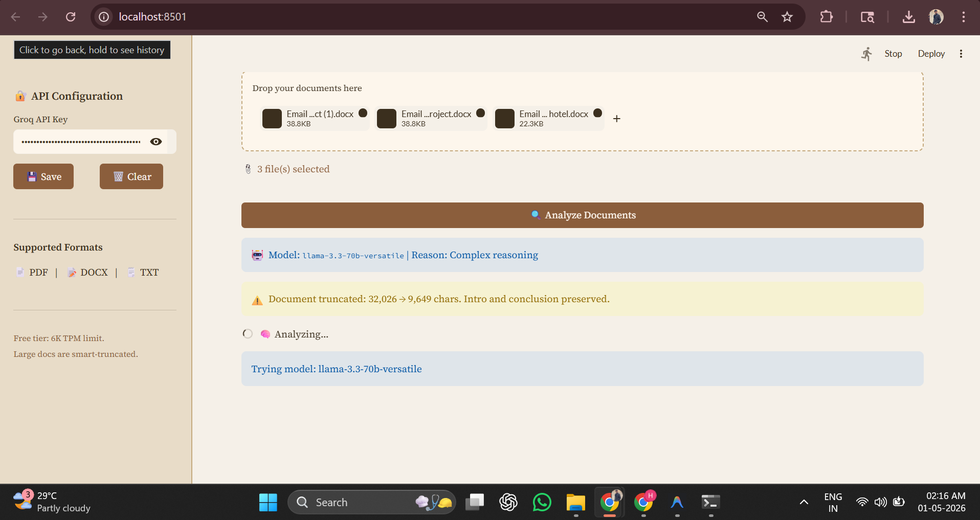Image resolution: width=980 pixels, height=520 pixels.
Task: Add another document with plus icon
Action: coord(617,119)
